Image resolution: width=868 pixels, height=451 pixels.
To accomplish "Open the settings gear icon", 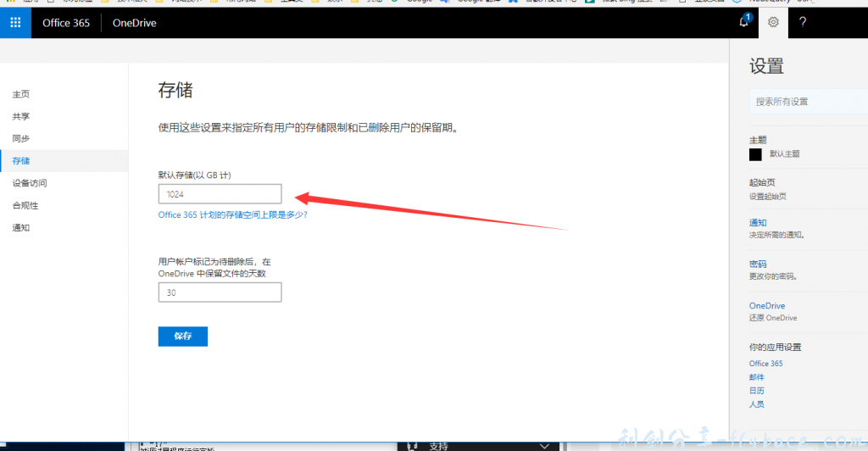I will [773, 22].
